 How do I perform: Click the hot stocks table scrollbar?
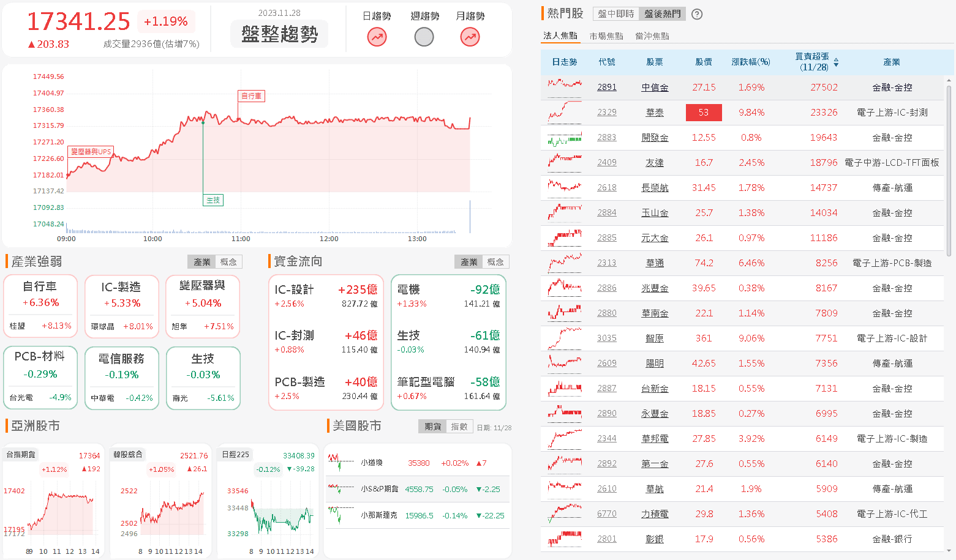949,171
